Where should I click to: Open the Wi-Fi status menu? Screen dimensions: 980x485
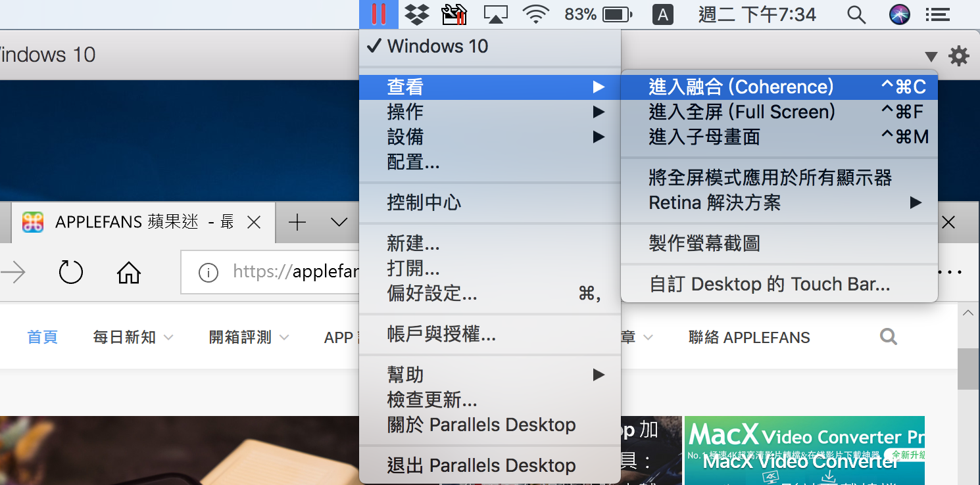pyautogui.click(x=536, y=14)
